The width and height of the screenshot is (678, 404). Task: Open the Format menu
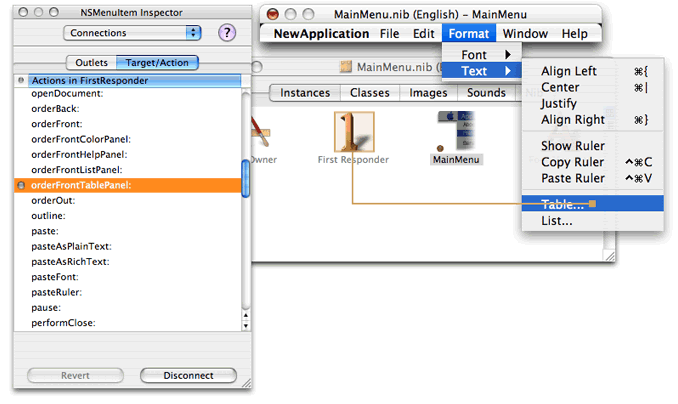pyautogui.click(x=469, y=33)
